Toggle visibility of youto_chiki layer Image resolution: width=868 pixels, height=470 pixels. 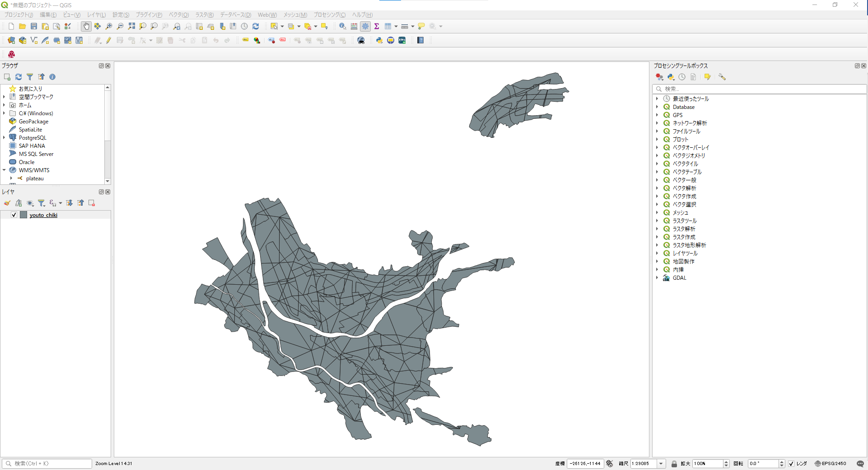pyautogui.click(x=14, y=215)
